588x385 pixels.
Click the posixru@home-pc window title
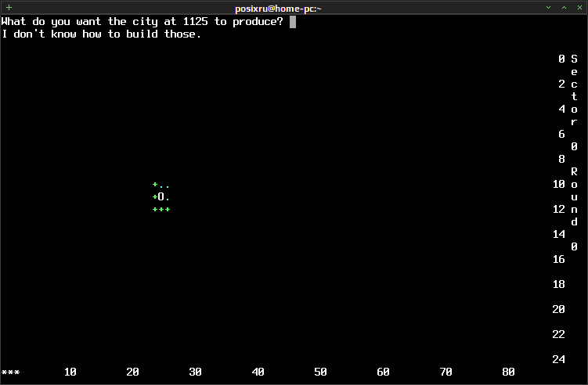(x=278, y=9)
